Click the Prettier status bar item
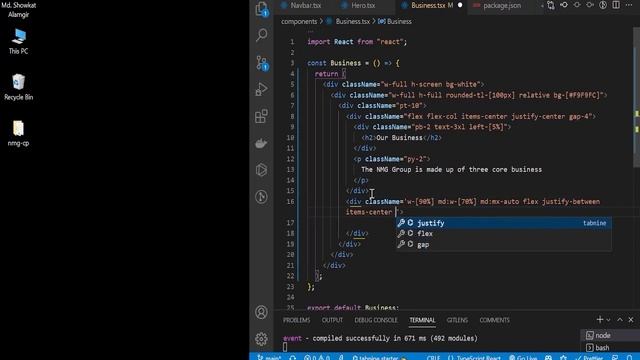 [x=589, y=357]
